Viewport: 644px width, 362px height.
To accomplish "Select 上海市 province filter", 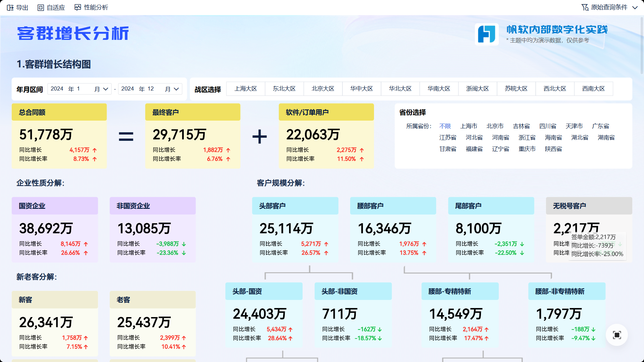I will tap(468, 126).
